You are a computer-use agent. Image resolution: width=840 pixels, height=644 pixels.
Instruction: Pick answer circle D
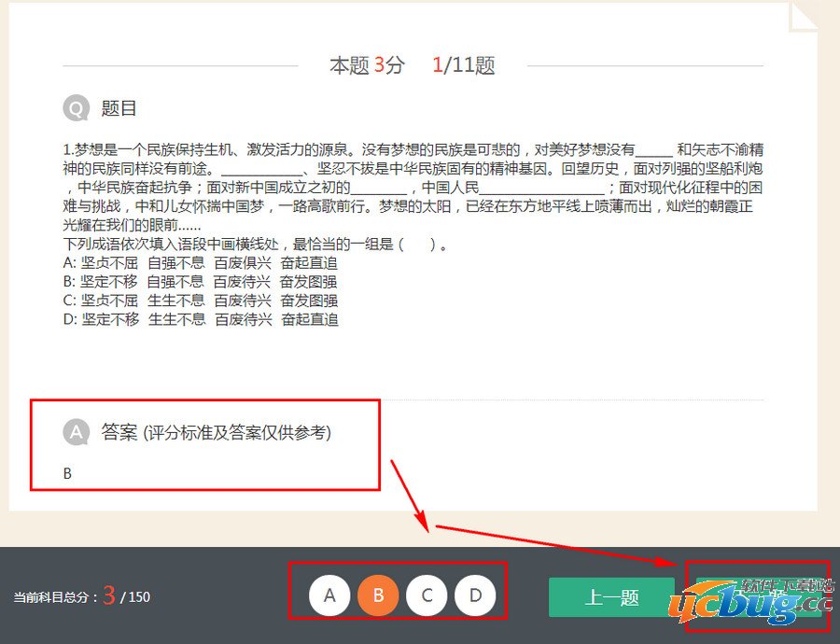pyautogui.click(x=475, y=595)
